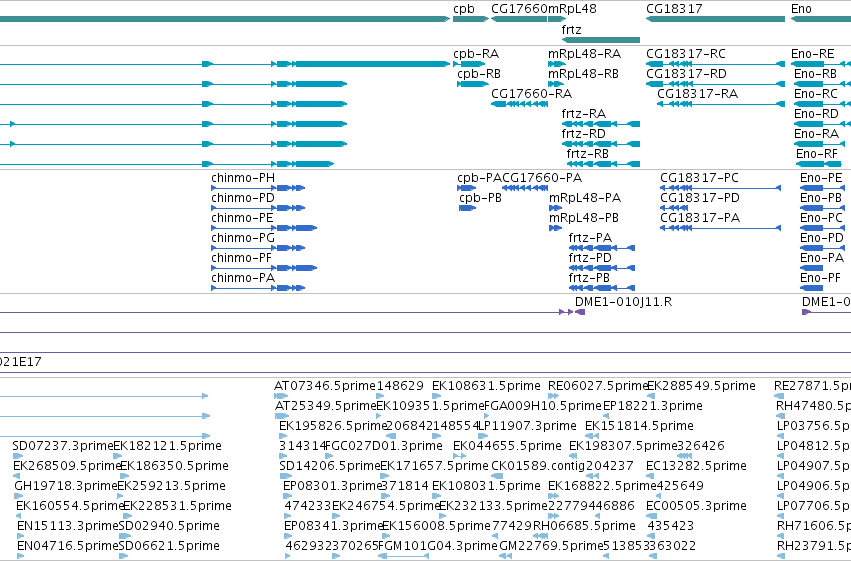851x561 pixels.
Task: Select the Eno-PE protein label
Action: [821, 178]
